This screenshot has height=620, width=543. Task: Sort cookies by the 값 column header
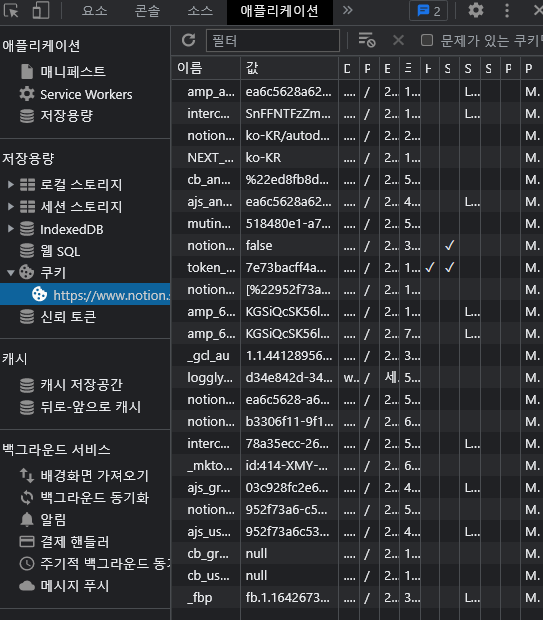(x=289, y=68)
